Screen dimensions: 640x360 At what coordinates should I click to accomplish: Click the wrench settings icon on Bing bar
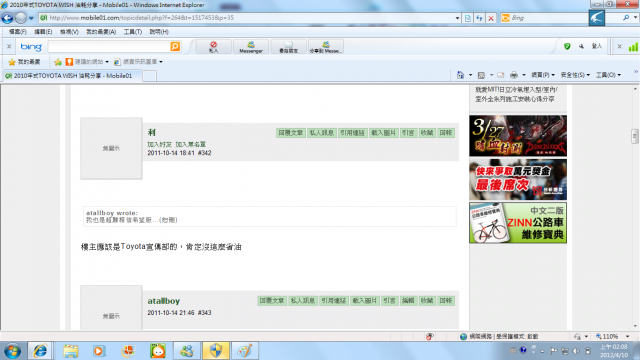coord(581,47)
